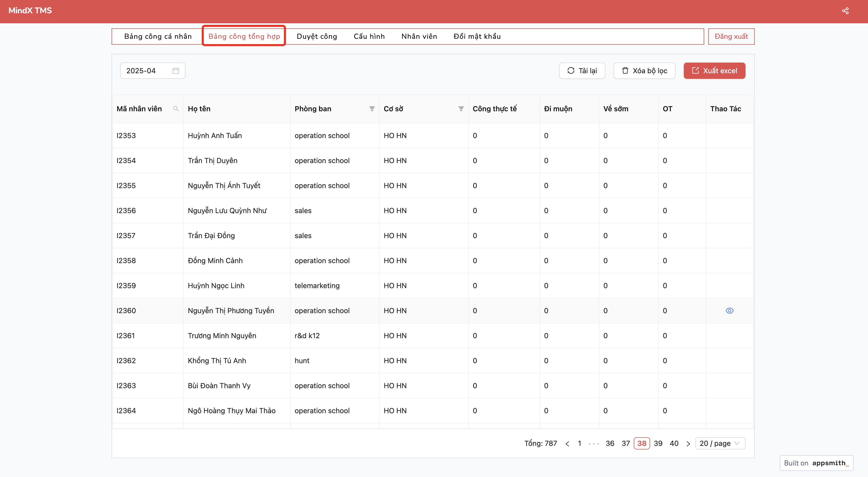868x477 pixels.
Task: Click the 2025-04 month input field
Action: 146,71
